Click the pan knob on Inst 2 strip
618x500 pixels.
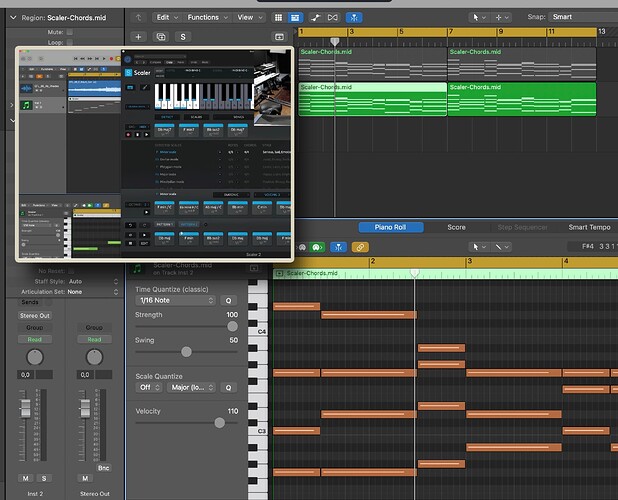tap(35, 357)
